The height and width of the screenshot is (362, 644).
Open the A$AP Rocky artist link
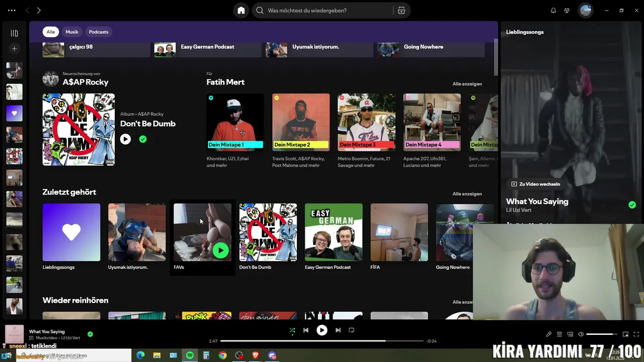(x=85, y=82)
